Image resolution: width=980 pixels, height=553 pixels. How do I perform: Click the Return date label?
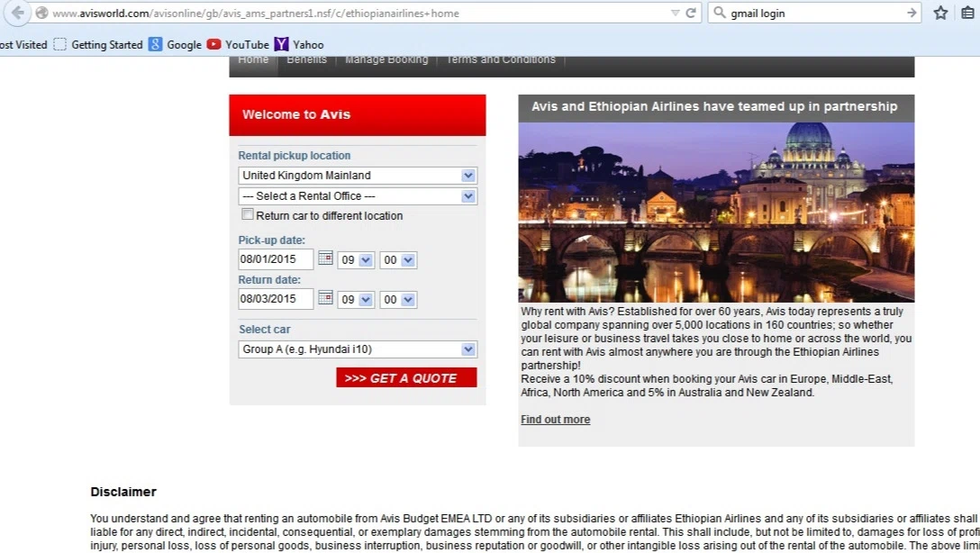[x=269, y=280]
